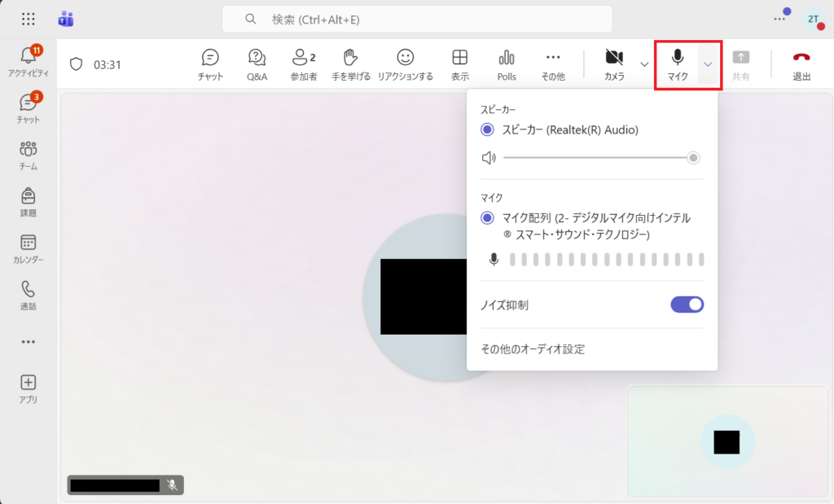Raise your hand in the meeting
Screen dimensions: 834x504
pyautogui.click(x=350, y=64)
